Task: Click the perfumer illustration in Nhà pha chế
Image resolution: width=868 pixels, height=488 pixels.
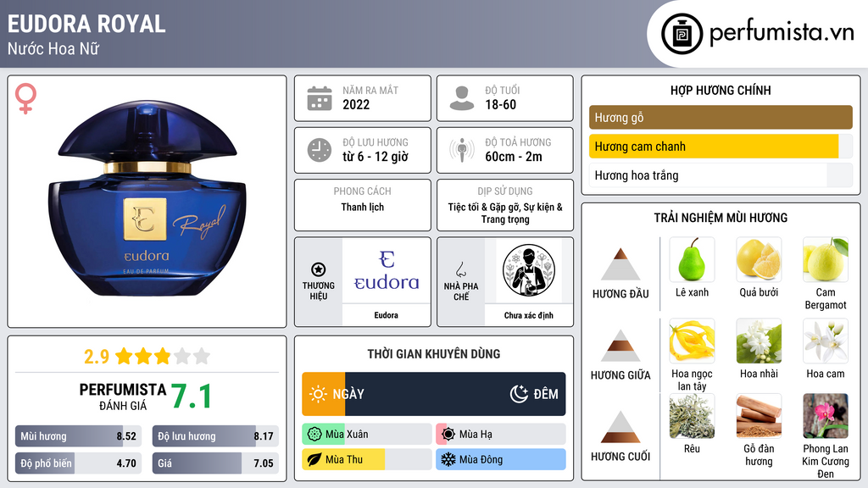Action: (529, 270)
